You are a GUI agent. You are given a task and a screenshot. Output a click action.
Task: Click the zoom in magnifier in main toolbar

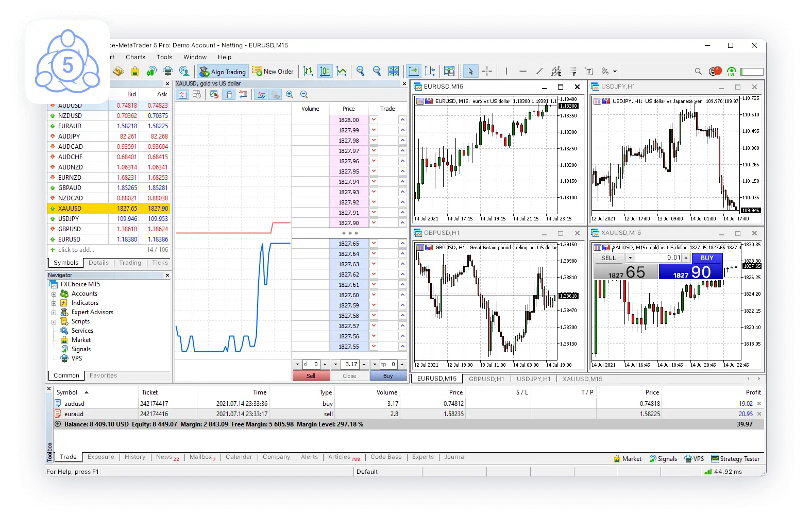coord(361,72)
